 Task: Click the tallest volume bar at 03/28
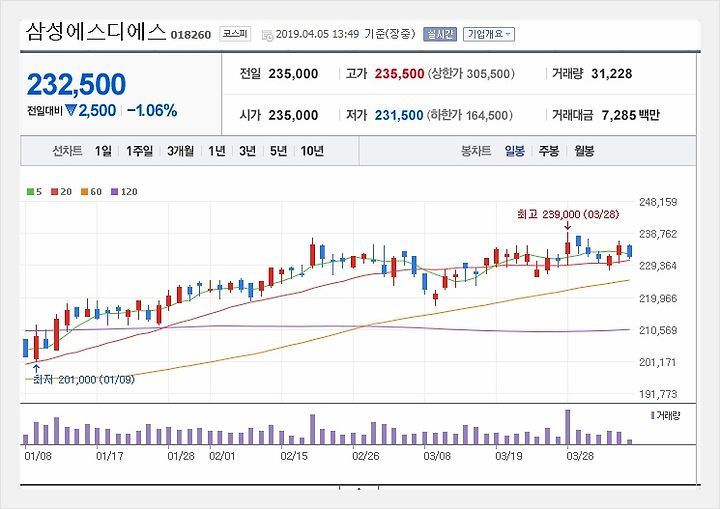pyautogui.click(x=568, y=427)
